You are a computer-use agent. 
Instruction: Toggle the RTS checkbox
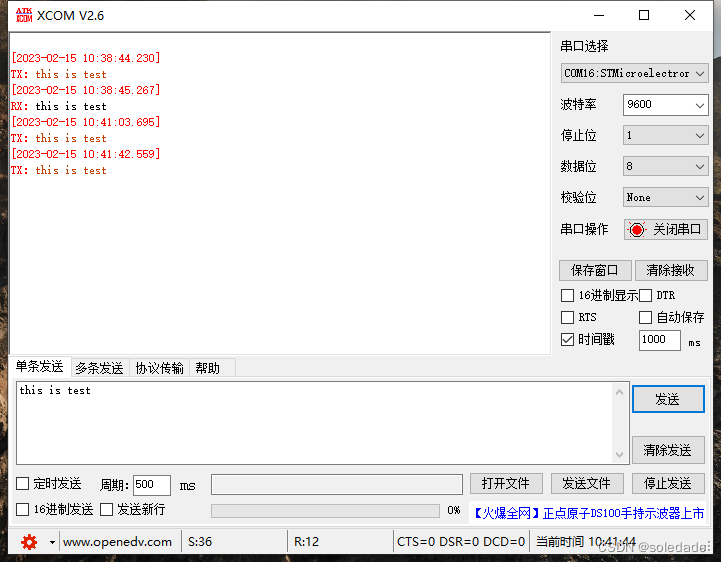tap(567, 317)
